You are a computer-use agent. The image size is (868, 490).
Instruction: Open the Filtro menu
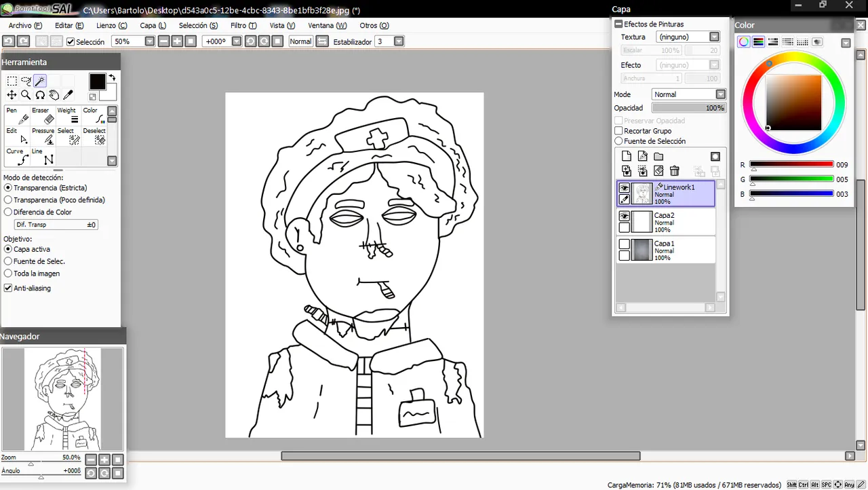(x=243, y=26)
